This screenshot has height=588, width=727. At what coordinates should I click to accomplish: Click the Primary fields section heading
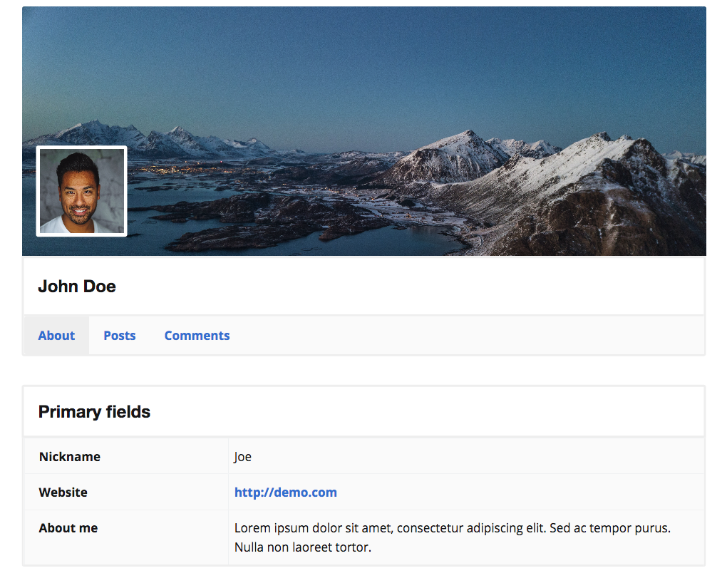pos(94,412)
